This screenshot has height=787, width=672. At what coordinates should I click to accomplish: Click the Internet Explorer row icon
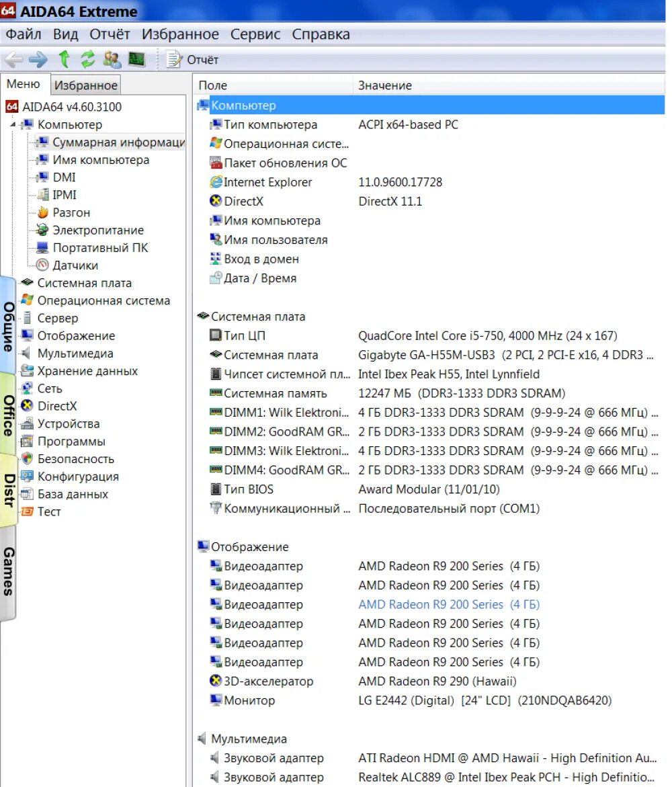tap(216, 182)
